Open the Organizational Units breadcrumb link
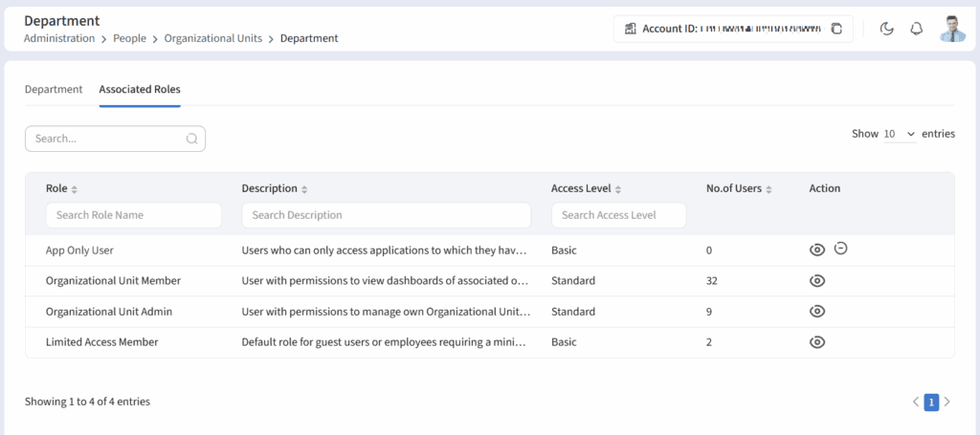980x435 pixels. (x=214, y=39)
